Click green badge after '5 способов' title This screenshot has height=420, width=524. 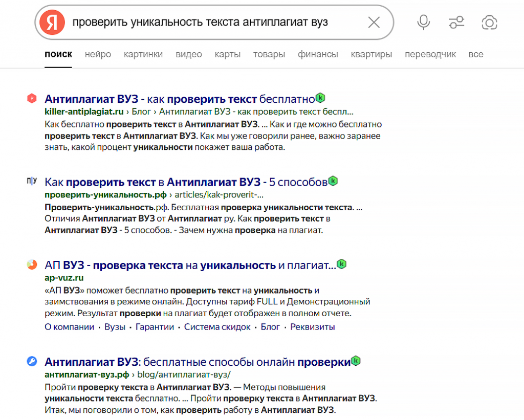pos(333,181)
